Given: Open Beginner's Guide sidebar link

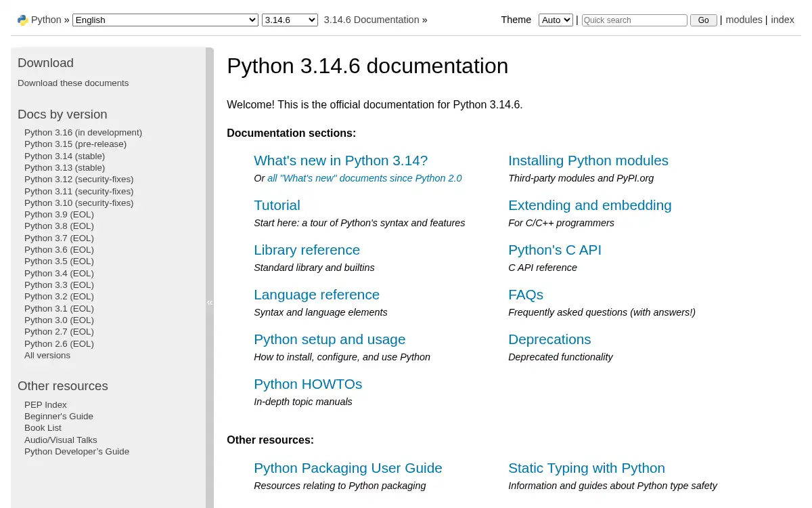Looking at the screenshot, I should 59,416.
